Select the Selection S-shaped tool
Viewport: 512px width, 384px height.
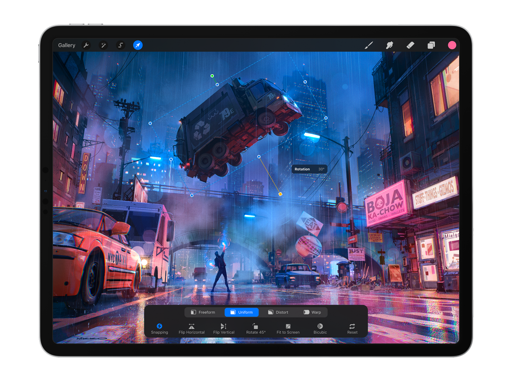121,45
